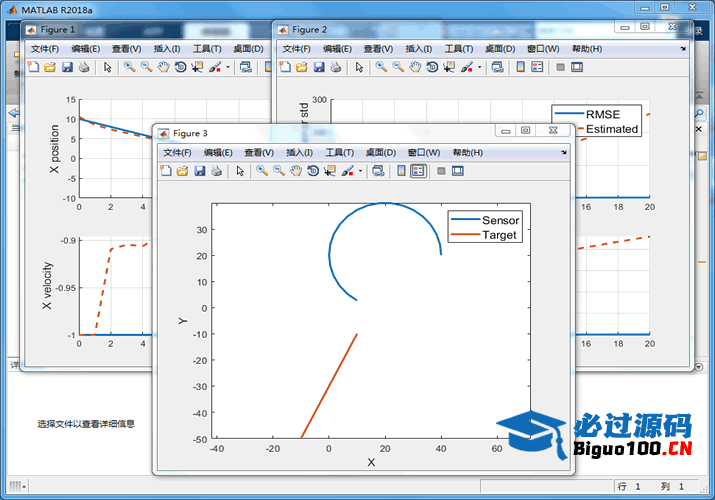Screen dimensions: 715x500
Task: Open brush color dropdown in Figure 3
Action: point(360,171)
